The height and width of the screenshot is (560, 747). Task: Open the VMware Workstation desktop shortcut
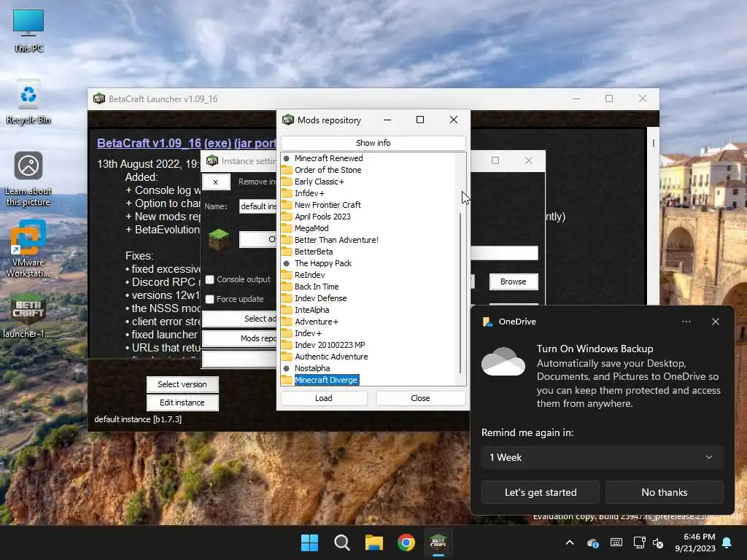click(28, 249)
